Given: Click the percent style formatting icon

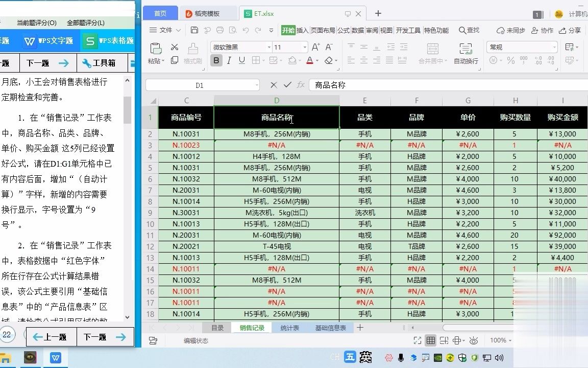Looking at the screenshot, I should [509, 60].
